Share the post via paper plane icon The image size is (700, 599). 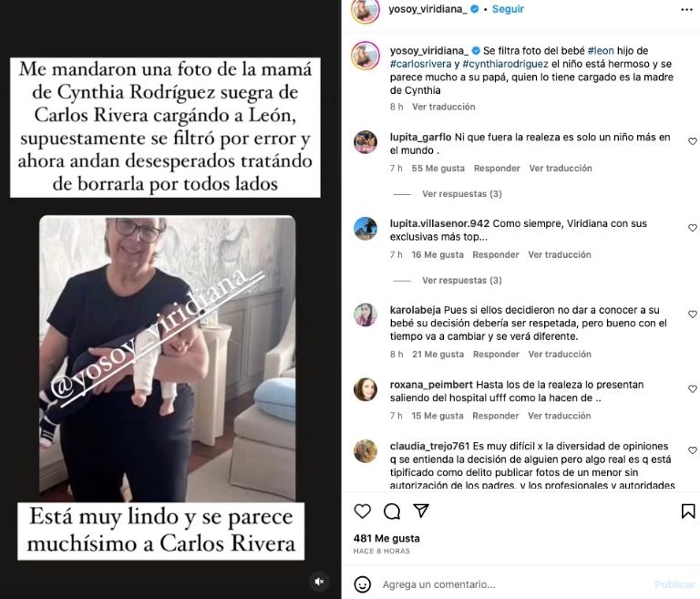point(421,511)
